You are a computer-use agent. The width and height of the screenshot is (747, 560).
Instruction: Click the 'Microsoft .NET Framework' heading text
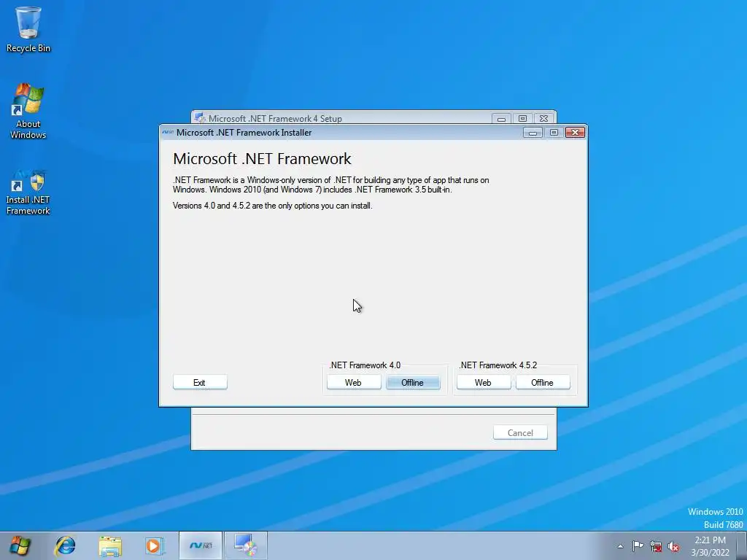click(262, 158)
